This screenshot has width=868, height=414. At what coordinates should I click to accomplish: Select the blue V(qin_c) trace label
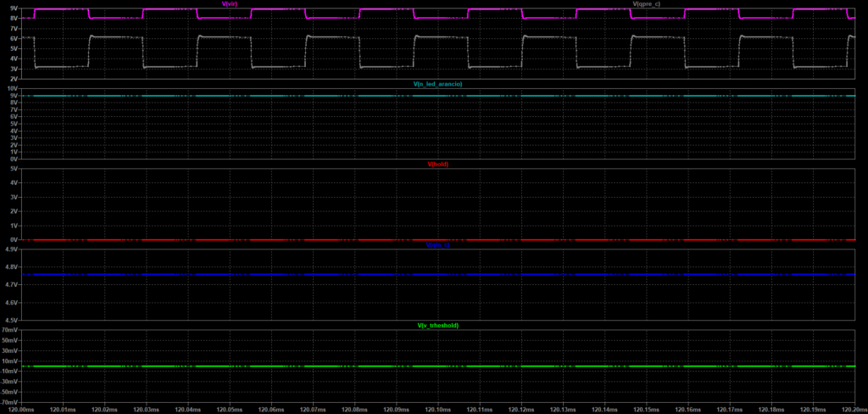pyautogui.click(x=438, y=244)
